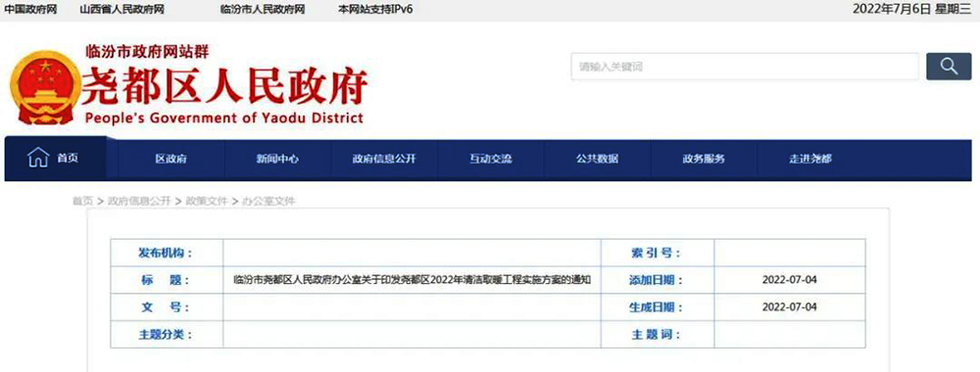Click the 主题分类 label cell

tap(167, 335)
